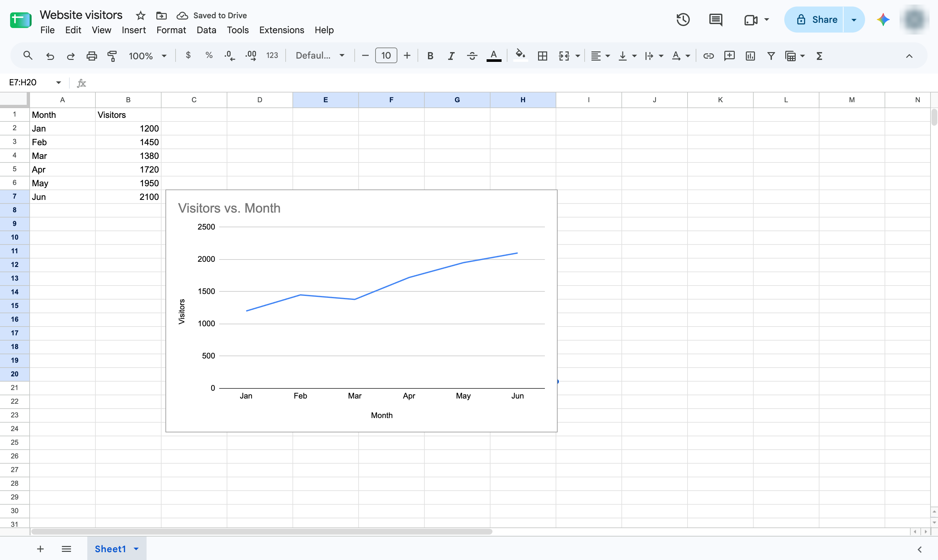Click the Share button
The width and height of the screenshot is (938, 560).
(814, 20)
